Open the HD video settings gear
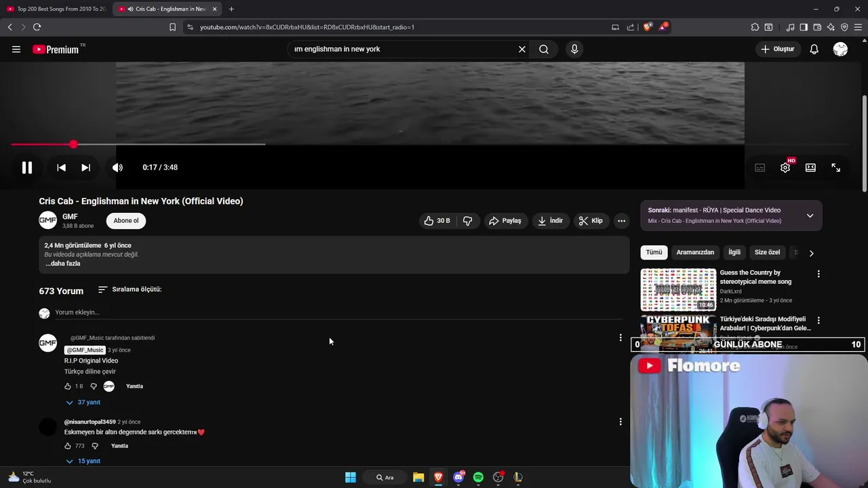The image size is (868, 488). click(785, 167)
